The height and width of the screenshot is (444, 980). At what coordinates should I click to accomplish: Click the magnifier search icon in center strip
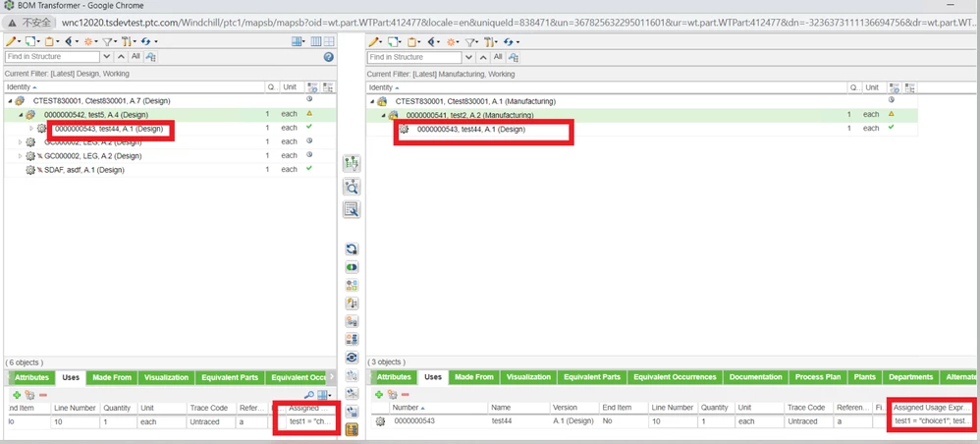(x=352, y=187)
